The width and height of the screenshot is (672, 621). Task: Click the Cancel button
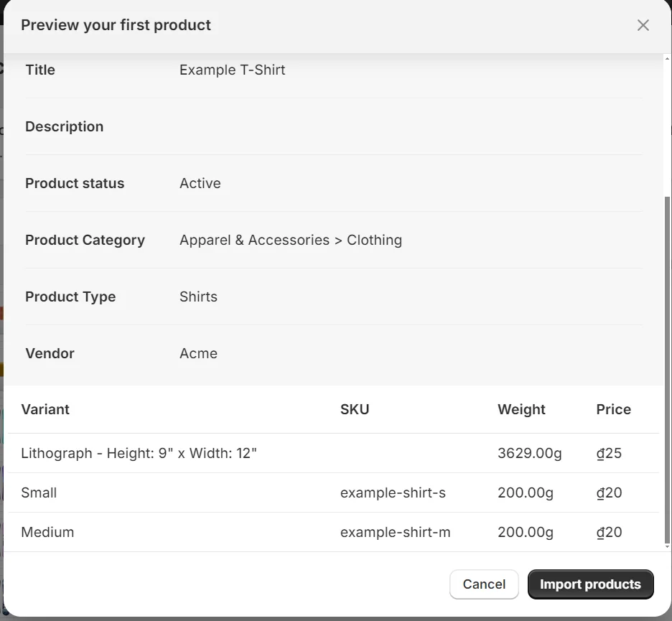tap(484, 584)
